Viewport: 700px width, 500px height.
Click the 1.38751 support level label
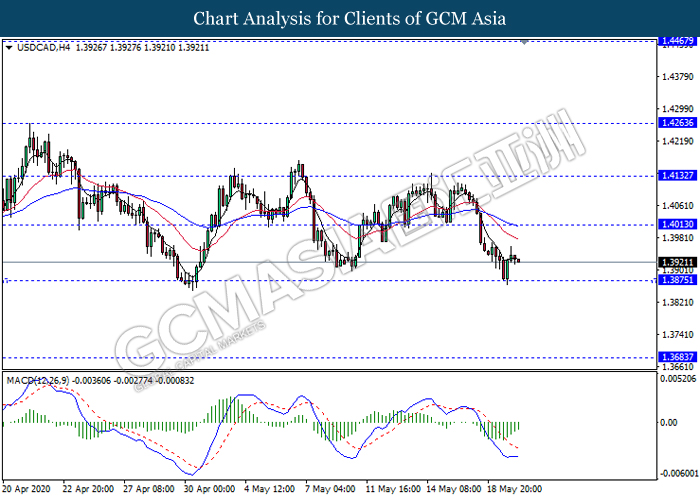678,280
